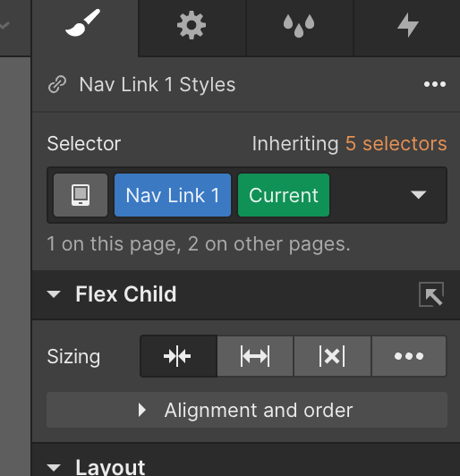Set sizing to grow if possible
Image resolution: width=460 pixels, height=476 pixels.
click(255, 356)
